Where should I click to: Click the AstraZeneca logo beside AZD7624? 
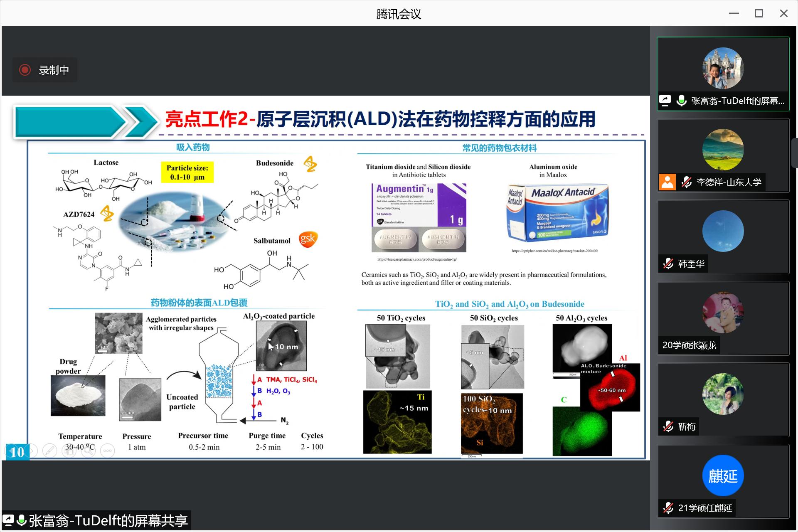tap(107, 214)
